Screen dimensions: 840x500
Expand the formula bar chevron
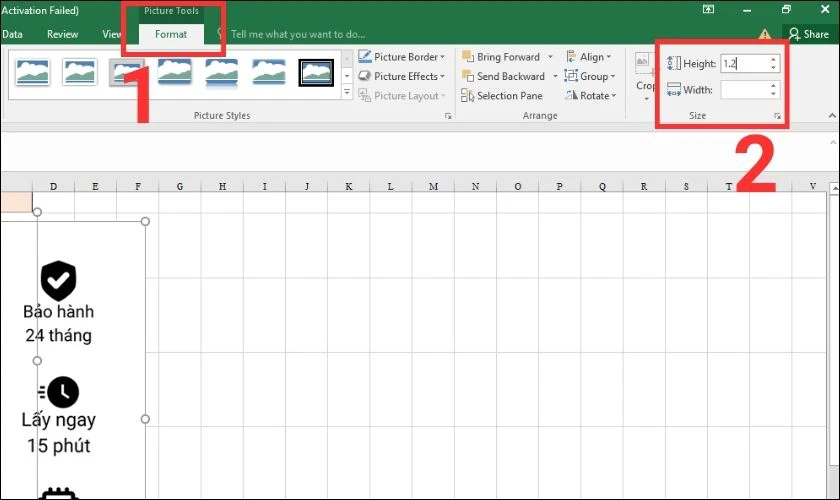click(832, 143)
